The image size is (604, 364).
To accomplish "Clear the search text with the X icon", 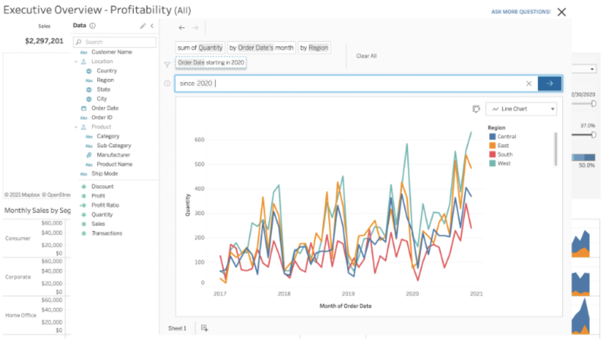I will tap(528, 83).
